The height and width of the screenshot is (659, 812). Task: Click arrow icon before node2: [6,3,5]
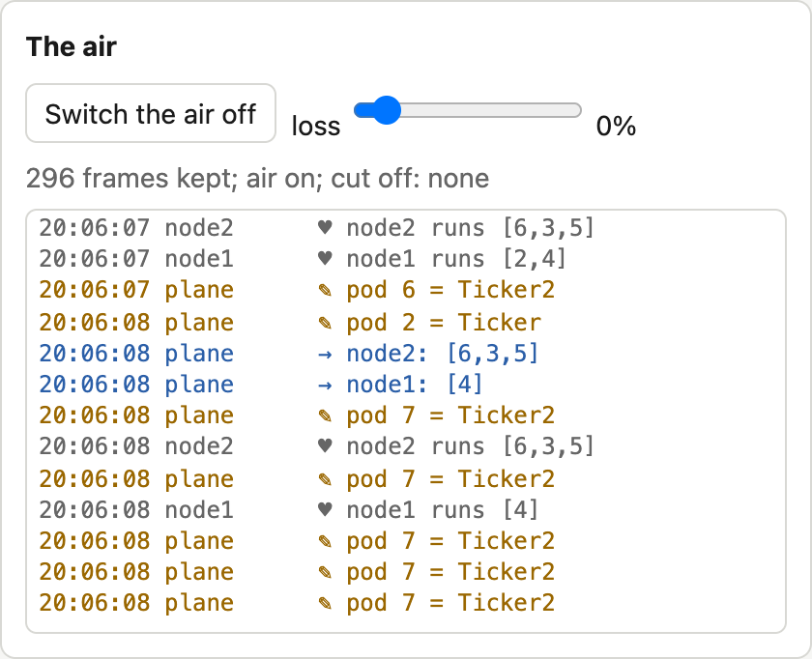pos(325,354)
